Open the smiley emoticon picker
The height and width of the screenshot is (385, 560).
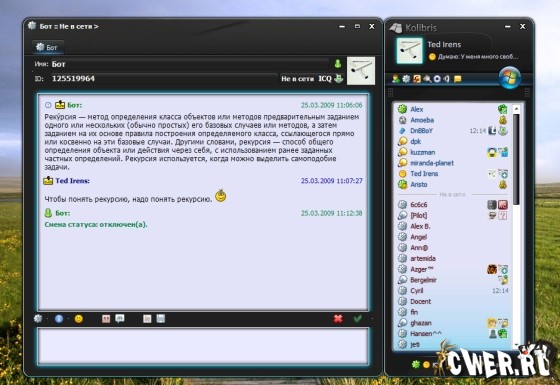tap(79, 319)
